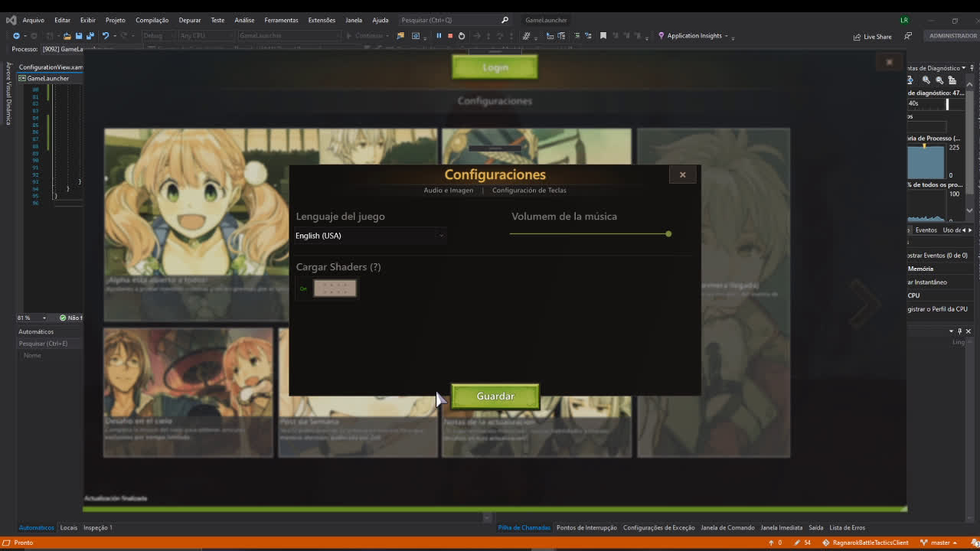The height and width of the screenshot is (551, 980).
Task: Click the zoom in icon in diagnostics
Action: 926,80
